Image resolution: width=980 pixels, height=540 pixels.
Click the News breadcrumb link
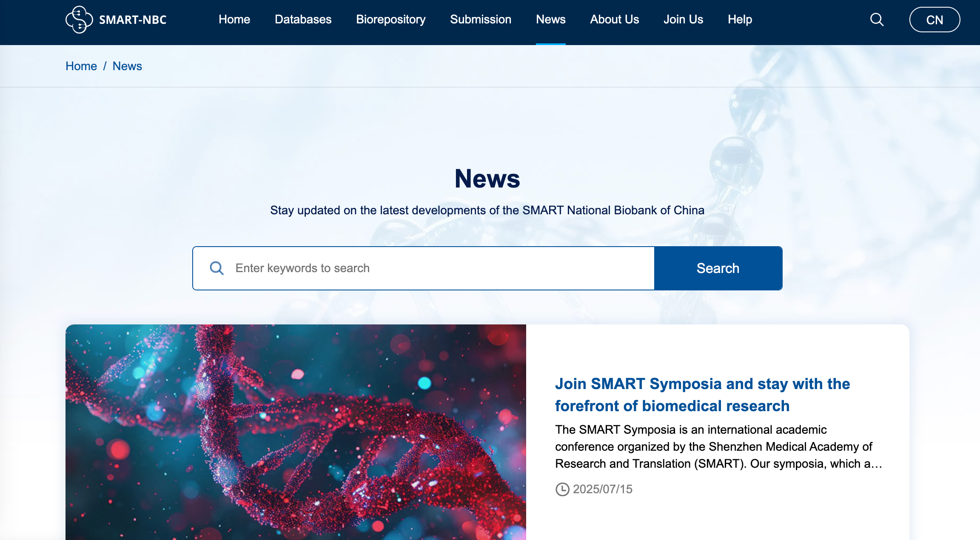[127, 66]
